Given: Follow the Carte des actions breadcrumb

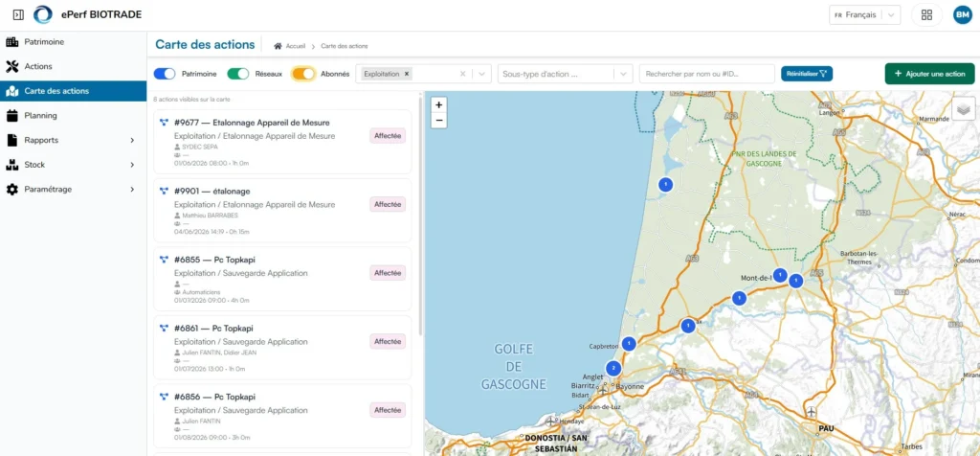Looking at the screenshot, I should pos(345,46).
